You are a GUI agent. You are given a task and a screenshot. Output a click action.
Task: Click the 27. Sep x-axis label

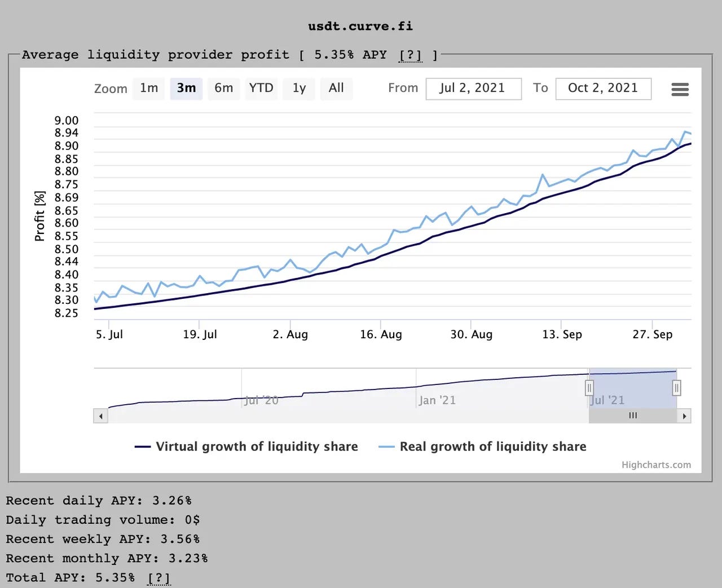point(653,334)
